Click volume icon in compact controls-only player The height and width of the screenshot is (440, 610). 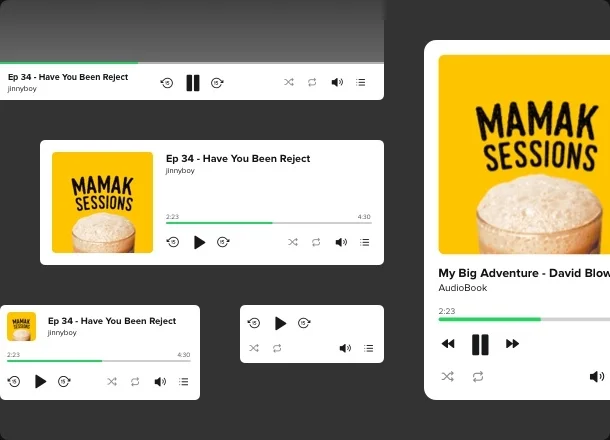(x=345, y=348)
